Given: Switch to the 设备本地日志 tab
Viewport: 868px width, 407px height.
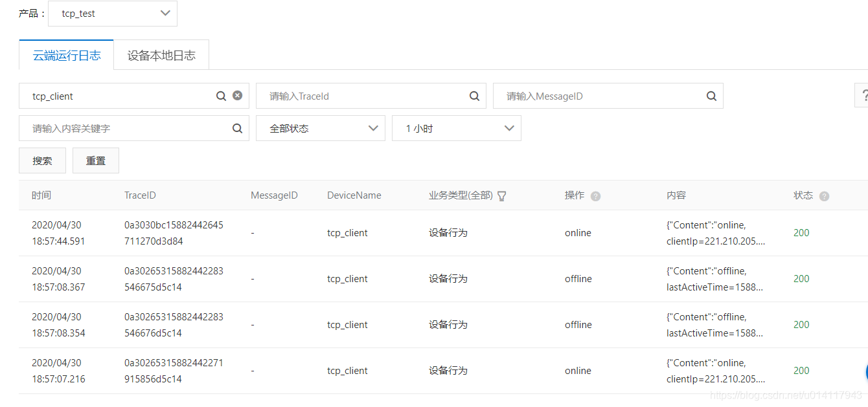Looking at the screenshot, I should [161, 55].
